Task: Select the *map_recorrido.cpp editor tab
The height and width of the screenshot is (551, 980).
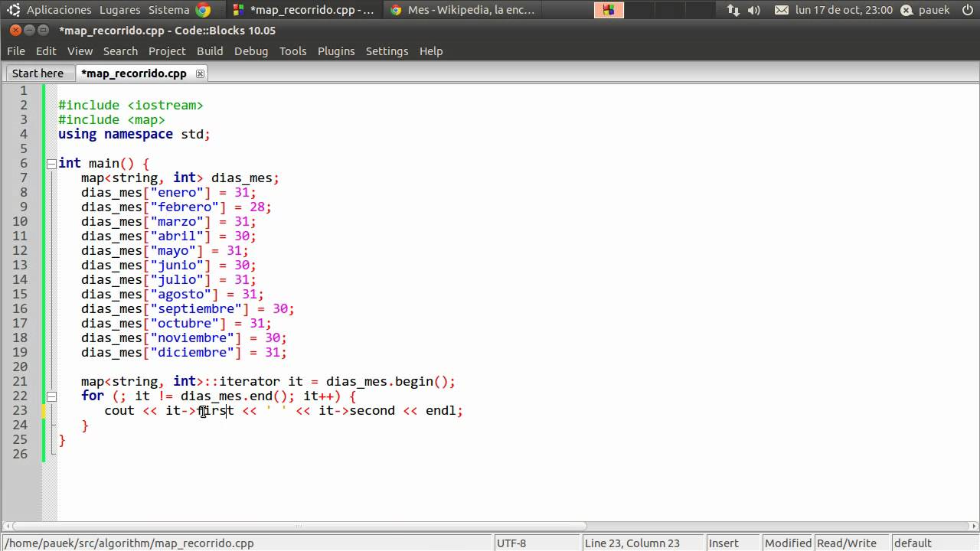Action: pyautogui.click(x=134, y=73)
